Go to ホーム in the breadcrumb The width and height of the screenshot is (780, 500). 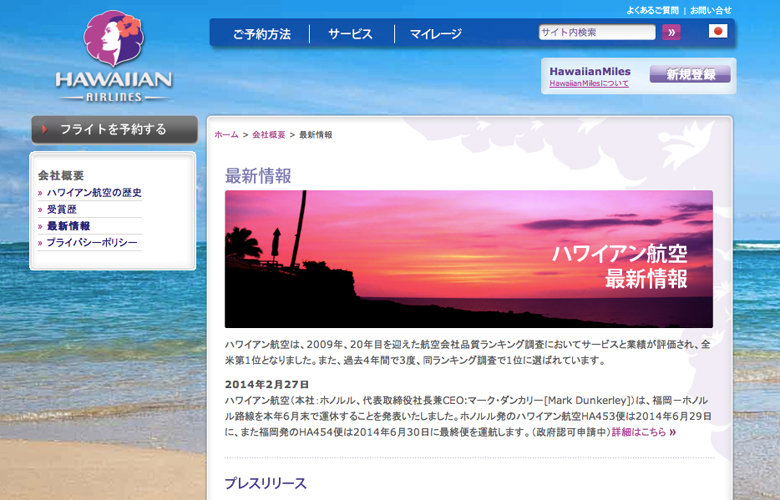pos(226,134)
